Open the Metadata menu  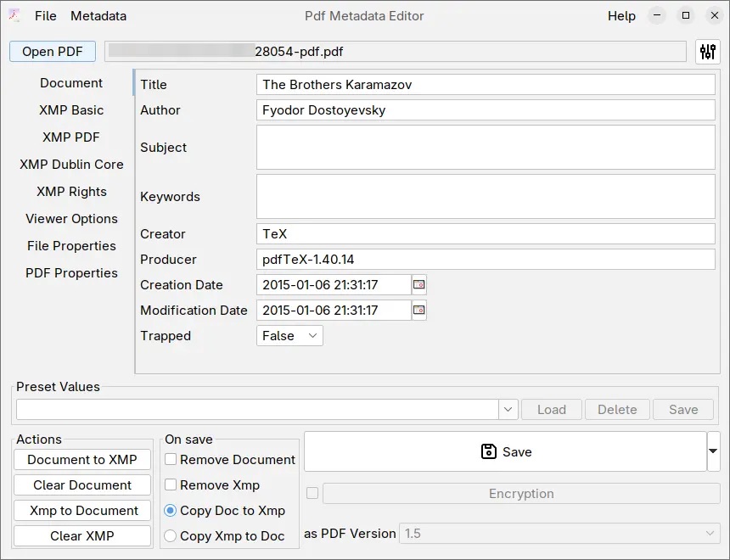tap(99, 15)
